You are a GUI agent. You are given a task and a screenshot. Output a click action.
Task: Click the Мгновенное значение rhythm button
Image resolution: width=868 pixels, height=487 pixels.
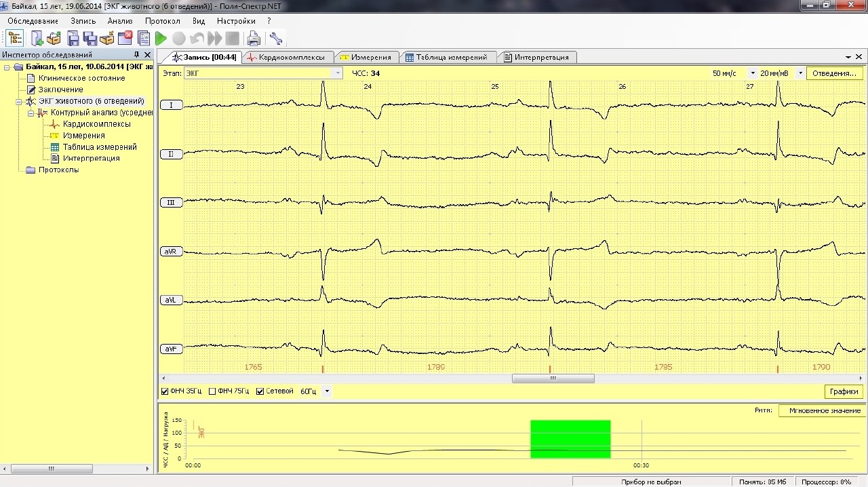(822, 410)
